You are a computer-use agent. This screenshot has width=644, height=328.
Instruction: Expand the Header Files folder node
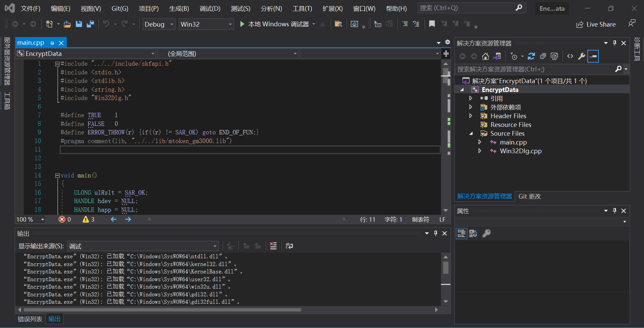[x=471, y=116]
